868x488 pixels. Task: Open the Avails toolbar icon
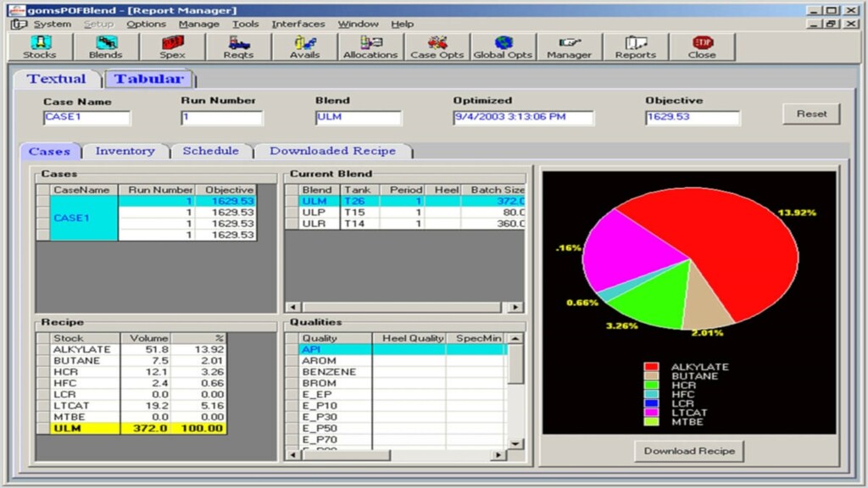(x=304, y=47)
